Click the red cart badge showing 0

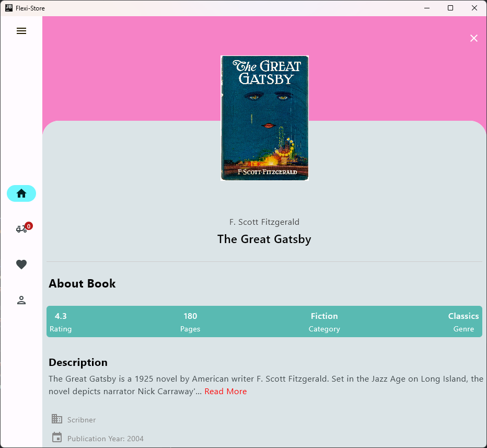point(29,226)
